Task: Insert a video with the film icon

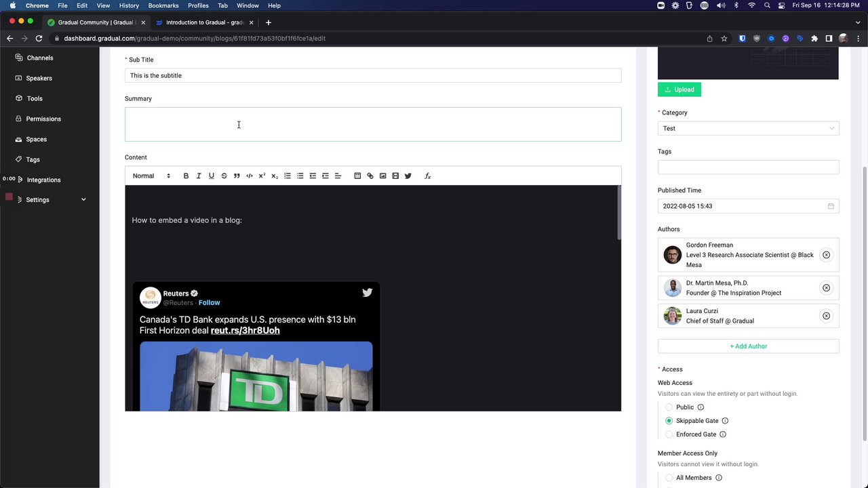Action: click(x=395, y=176)
